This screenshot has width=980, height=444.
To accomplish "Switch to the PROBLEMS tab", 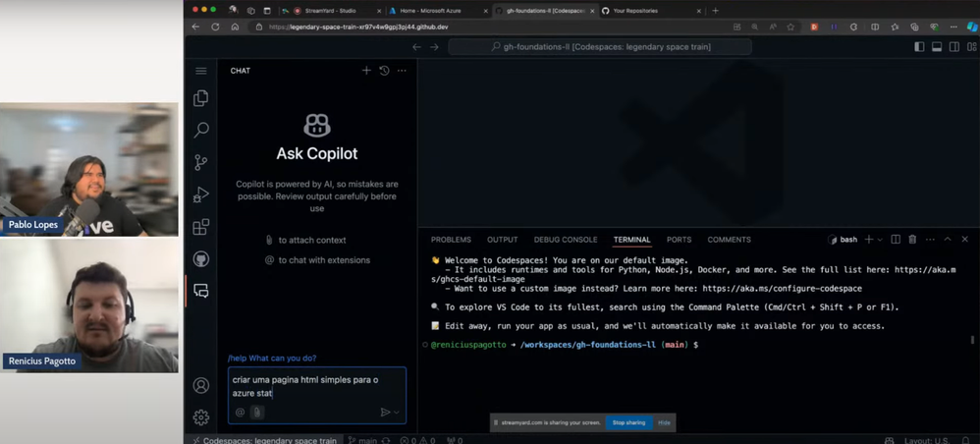I will click(451, 240).
